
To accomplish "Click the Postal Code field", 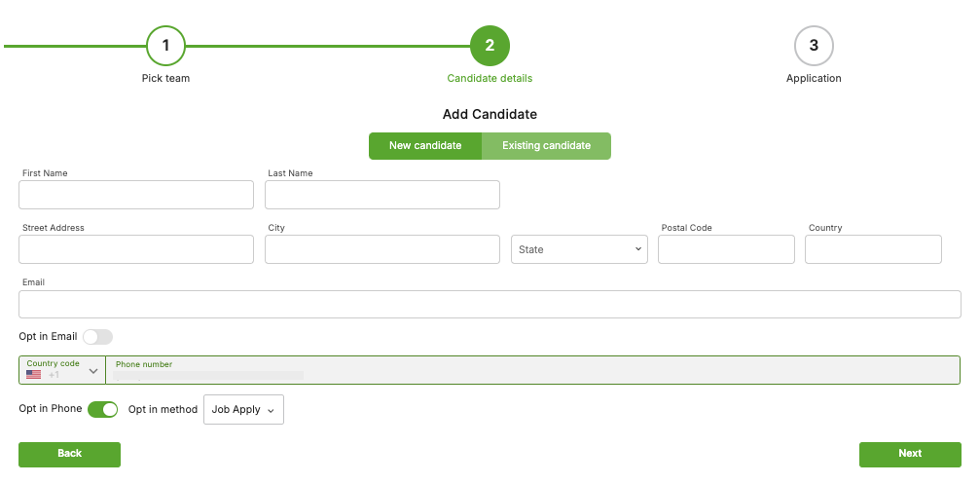I will pos(726,249).
